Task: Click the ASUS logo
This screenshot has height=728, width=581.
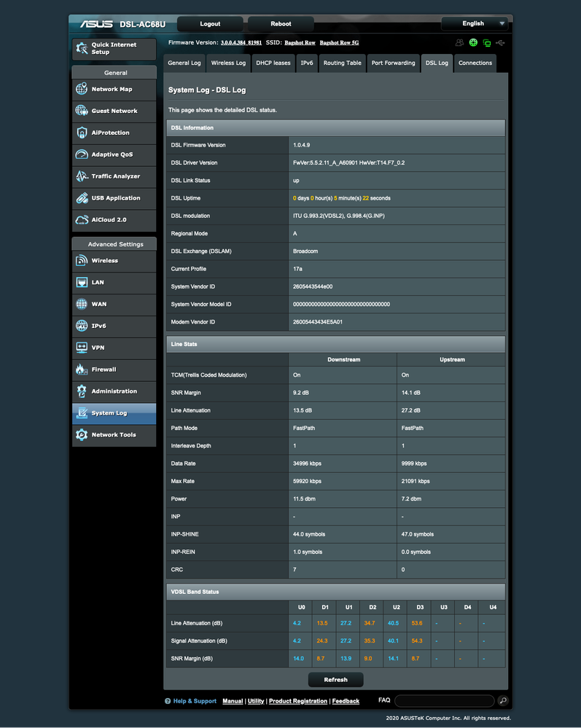Action: (x=96, y=23)
